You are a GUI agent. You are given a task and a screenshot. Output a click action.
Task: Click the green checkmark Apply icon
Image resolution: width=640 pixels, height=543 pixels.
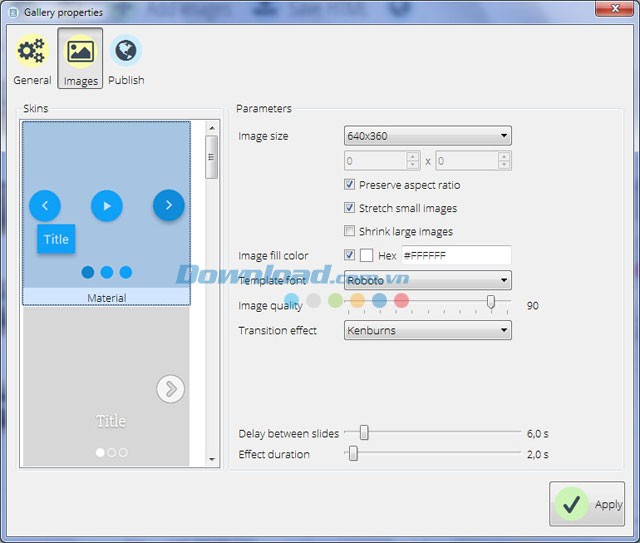click(573, 504)
